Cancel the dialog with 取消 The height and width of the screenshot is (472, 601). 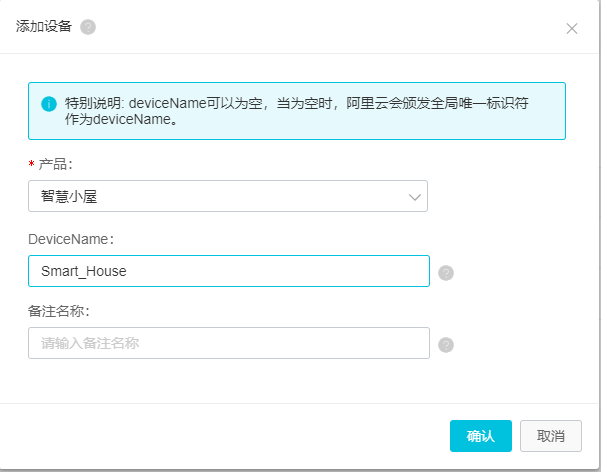[x=550, y=436]
